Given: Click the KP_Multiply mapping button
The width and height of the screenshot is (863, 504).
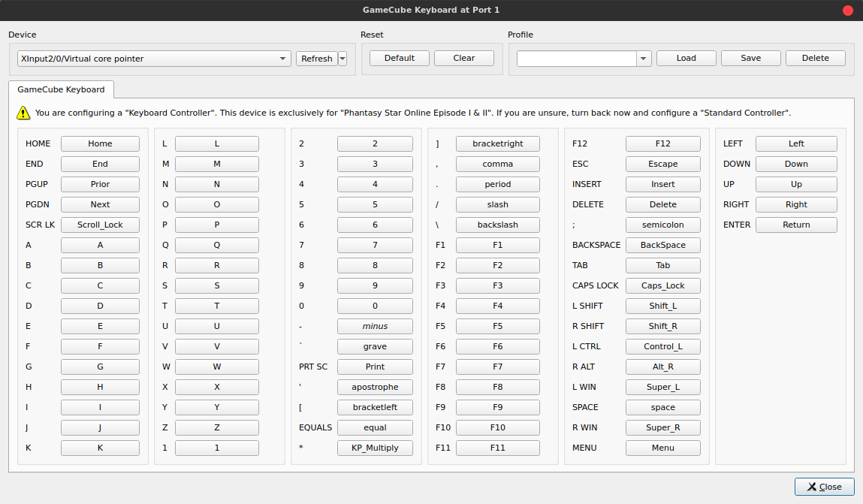Looking at the screenshot, I should click(x=375, y=448).
